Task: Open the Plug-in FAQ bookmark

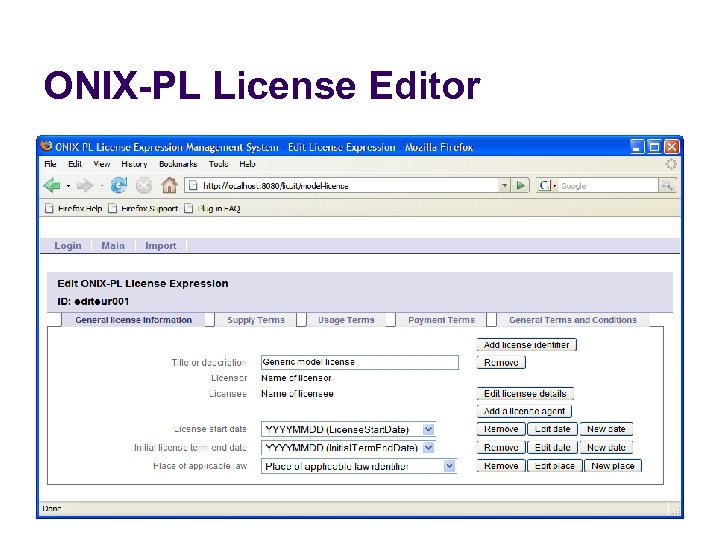Action: pyautogui.click(x=212, y=208)
